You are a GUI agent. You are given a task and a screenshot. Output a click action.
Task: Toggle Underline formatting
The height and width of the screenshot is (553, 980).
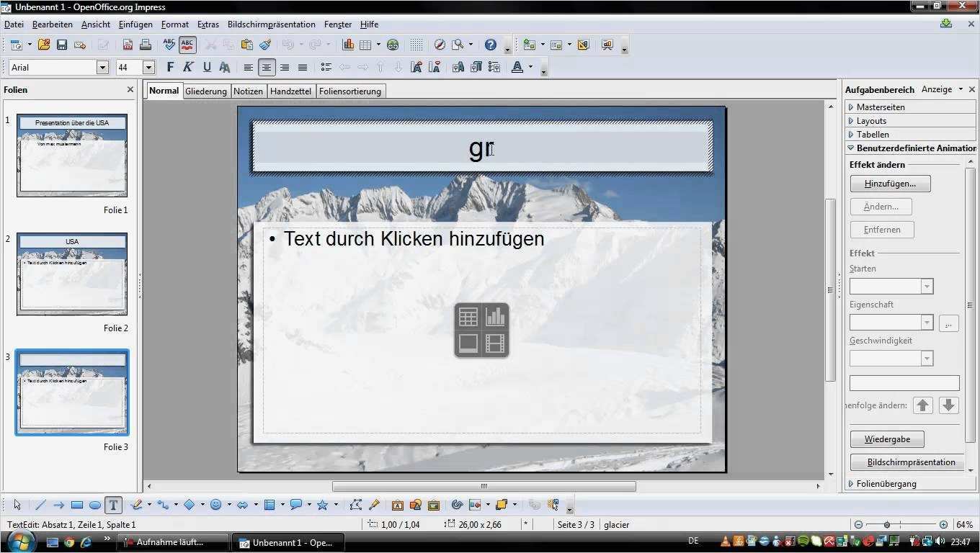point(207,67)
